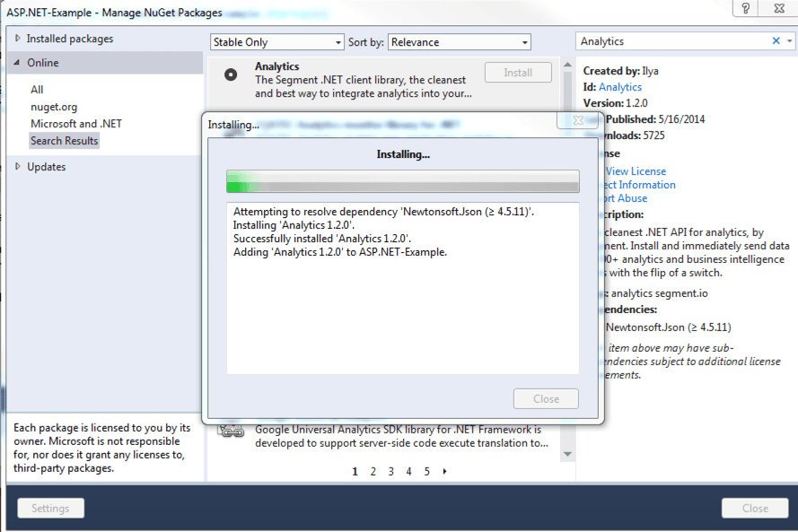Image resolution: width=798 pixels, height=532 pixels.
Task: Jump to results page 3
Action: pos(390,470)
